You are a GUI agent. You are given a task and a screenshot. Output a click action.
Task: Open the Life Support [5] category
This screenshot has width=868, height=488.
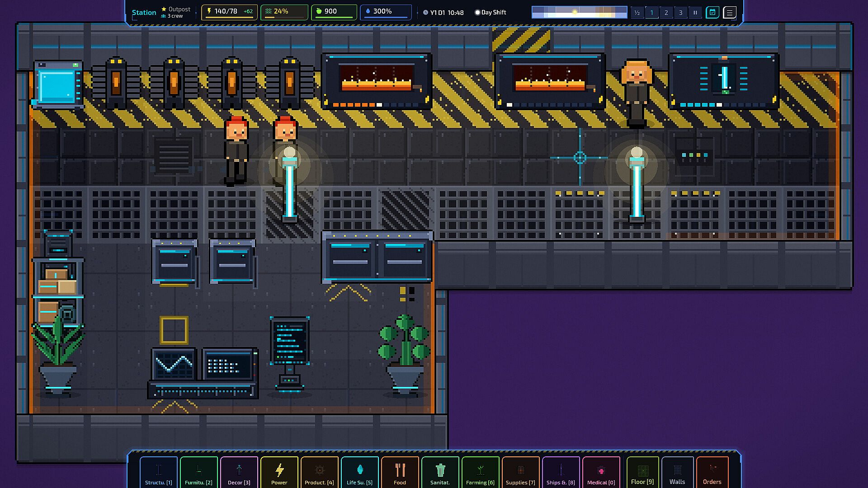pos(360,473)
